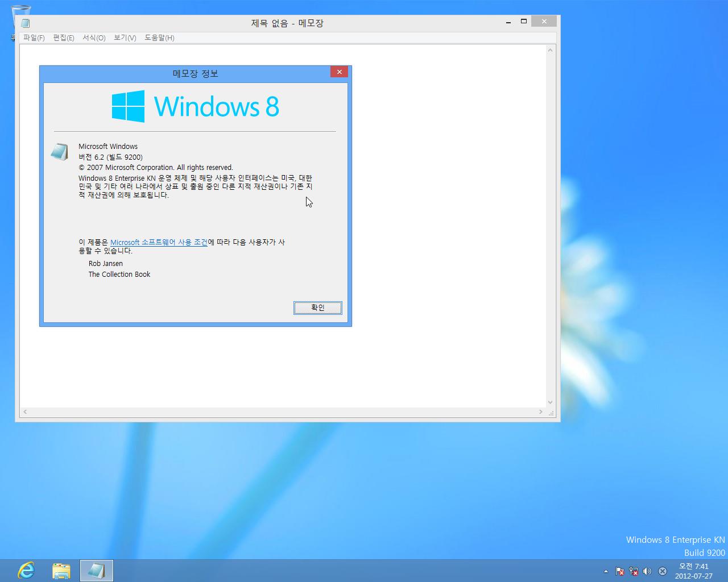
Task: Click the horizontal scrollbar right arrow
Action: pyautogui.click(x=540, y=411)
